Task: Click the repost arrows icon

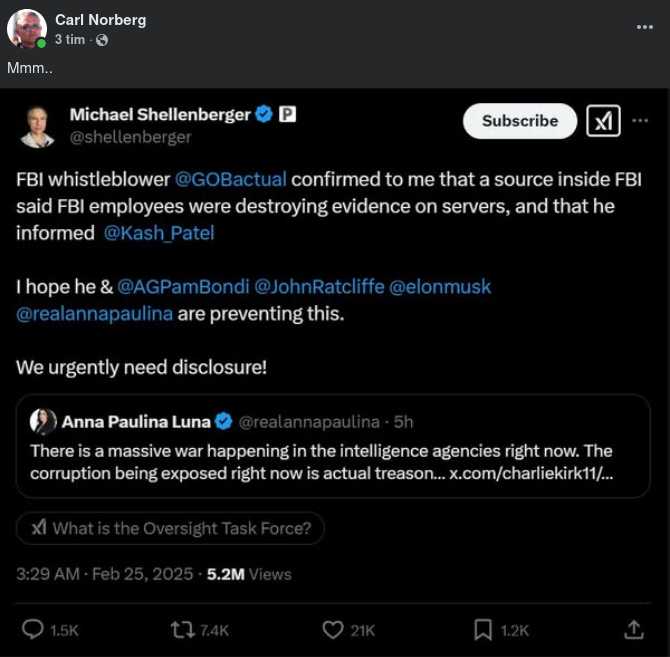Action: [183, 629]
